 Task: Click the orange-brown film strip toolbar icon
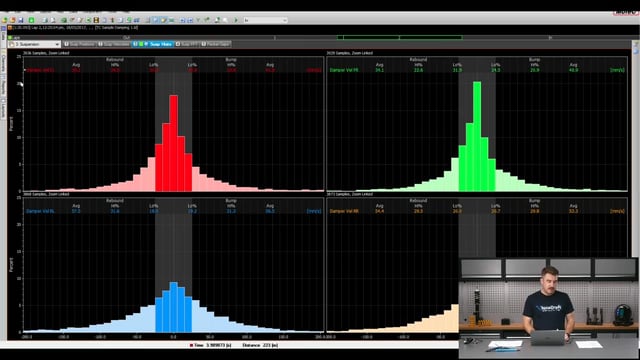96,20
